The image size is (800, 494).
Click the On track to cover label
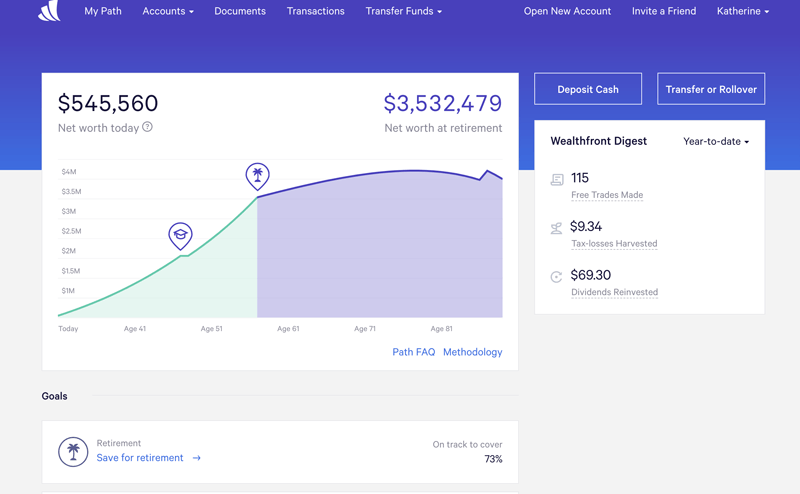point(467,444)
